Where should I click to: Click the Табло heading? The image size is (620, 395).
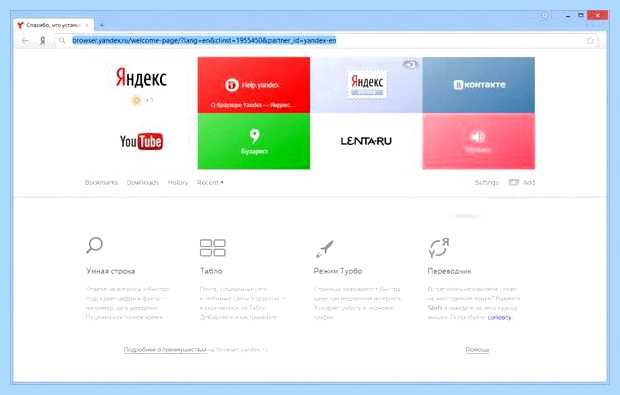(x=211, y=271)
